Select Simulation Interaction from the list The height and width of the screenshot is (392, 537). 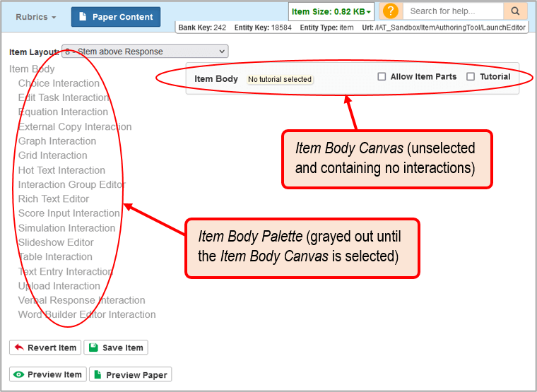pyautogui.click(x=67, y=228)
